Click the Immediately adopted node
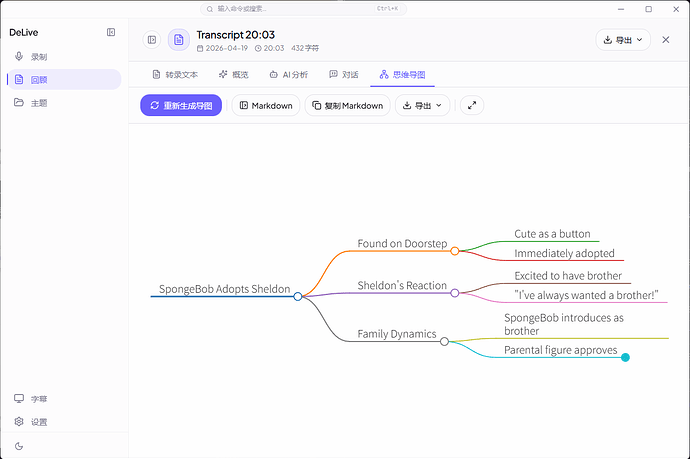The height and width of the screenshot is (459, 690). (x=564, y=253)
